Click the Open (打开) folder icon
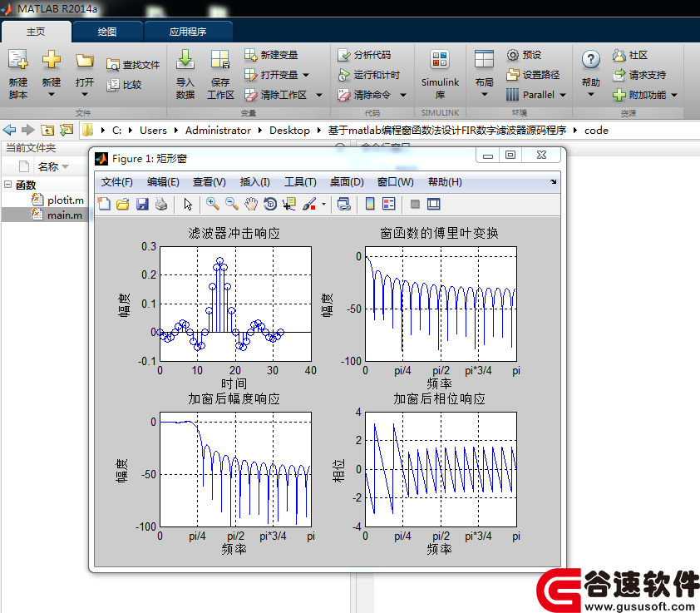The height and width of the screenshot is (613, 700). [84, 61]
